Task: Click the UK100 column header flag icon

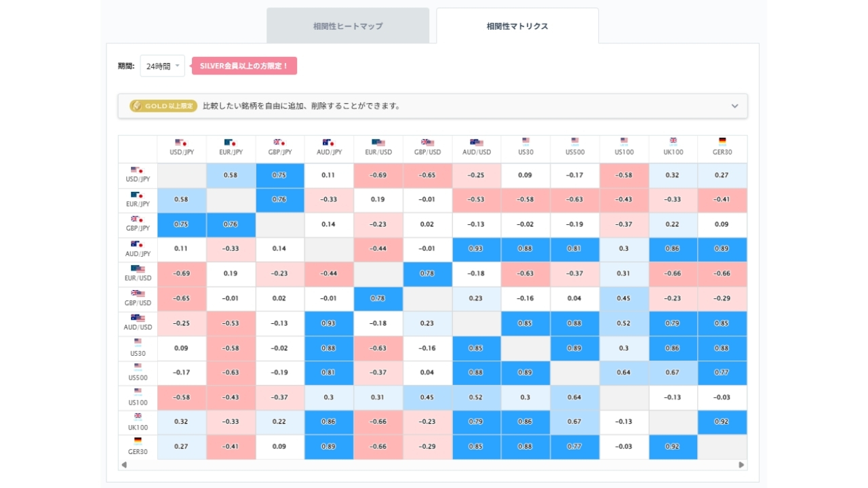Action: 673,142
